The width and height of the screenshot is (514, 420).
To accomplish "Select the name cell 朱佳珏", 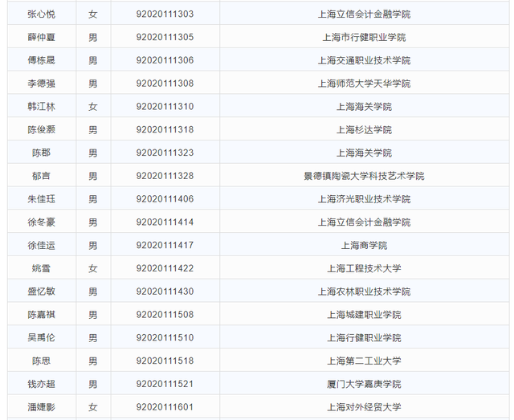I will pyautogui.click(x=41, y=199).
